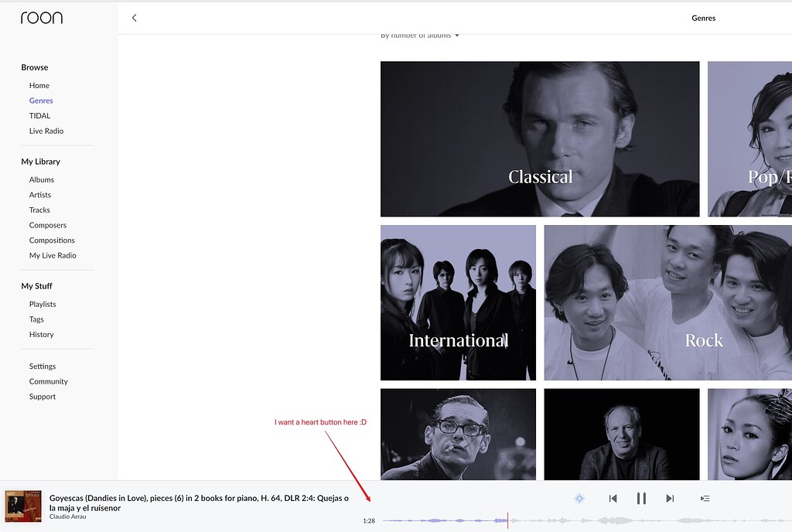Open the Compositions view
The width and height of the screenshot is (792, 532).
[x=51, y=240]
